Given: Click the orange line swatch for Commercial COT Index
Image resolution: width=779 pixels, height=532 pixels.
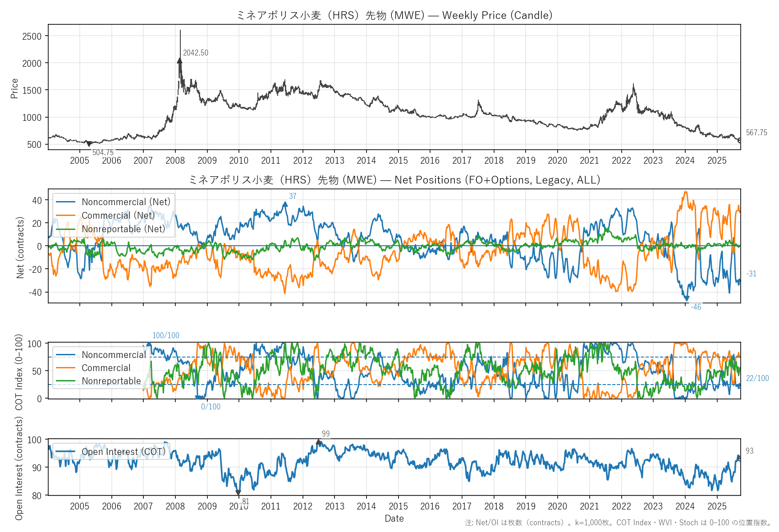Looking at the screenshot, I should (65, 368).
